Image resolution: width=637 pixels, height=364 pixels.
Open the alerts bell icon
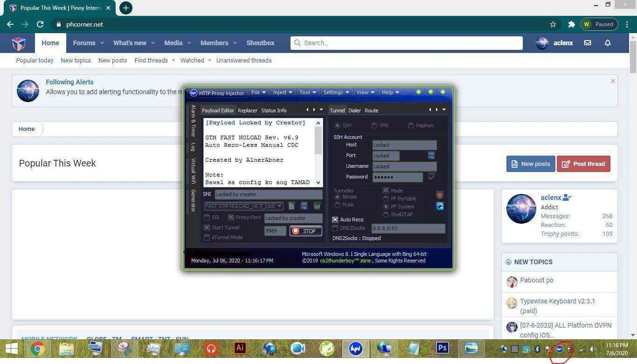pos(608,43)
